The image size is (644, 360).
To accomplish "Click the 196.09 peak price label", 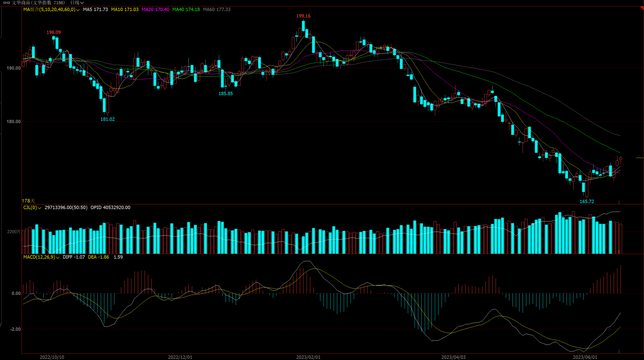I will [x=54, y=32].
